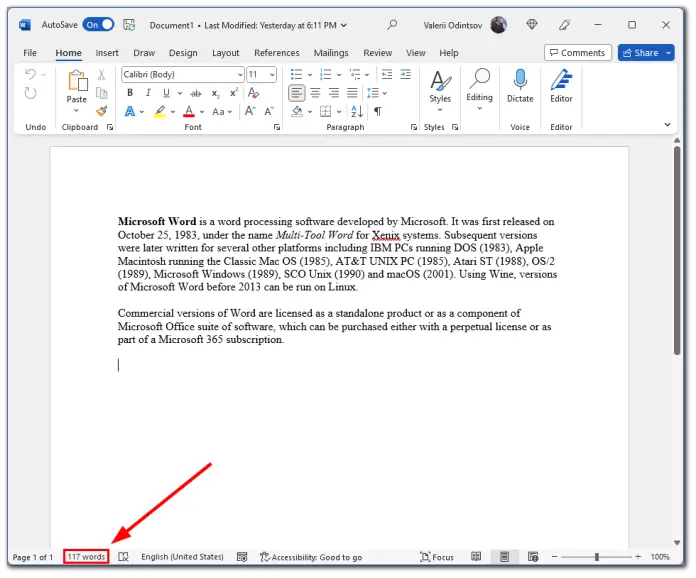Click the Align Right icon
This screenshot has height=578, width=696.
click(x=333, y=93)
